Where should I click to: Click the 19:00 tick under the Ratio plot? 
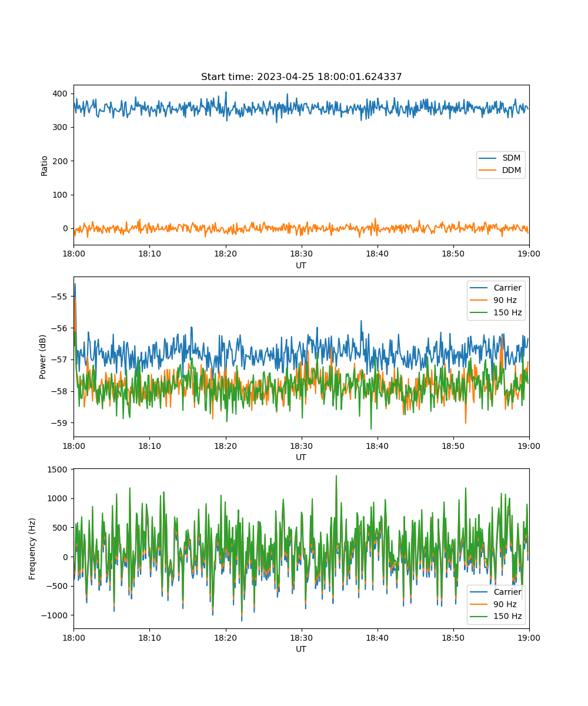pos(529,254)
